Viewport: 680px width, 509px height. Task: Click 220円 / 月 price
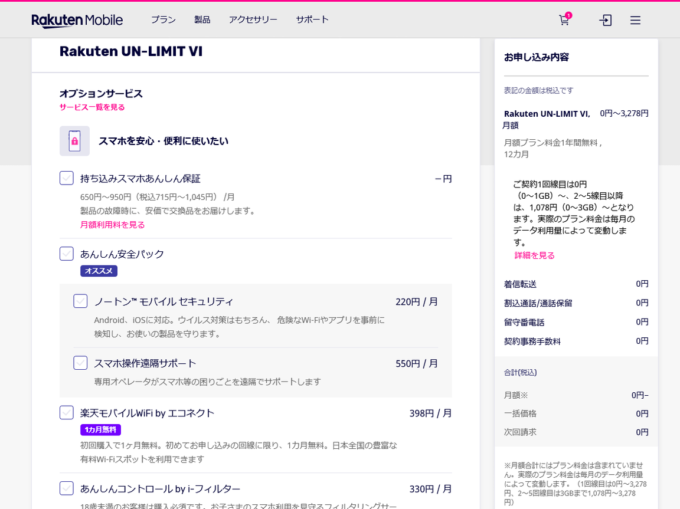[416, 302]
